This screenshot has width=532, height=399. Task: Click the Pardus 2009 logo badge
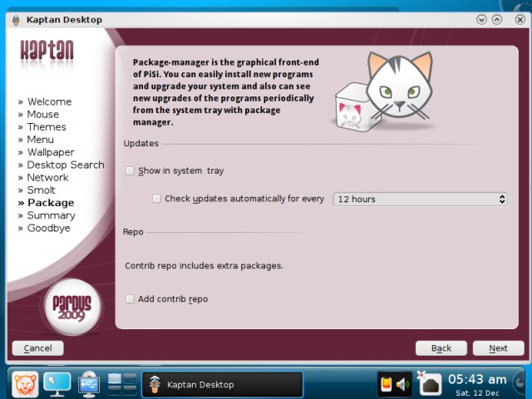coord(72,307)
